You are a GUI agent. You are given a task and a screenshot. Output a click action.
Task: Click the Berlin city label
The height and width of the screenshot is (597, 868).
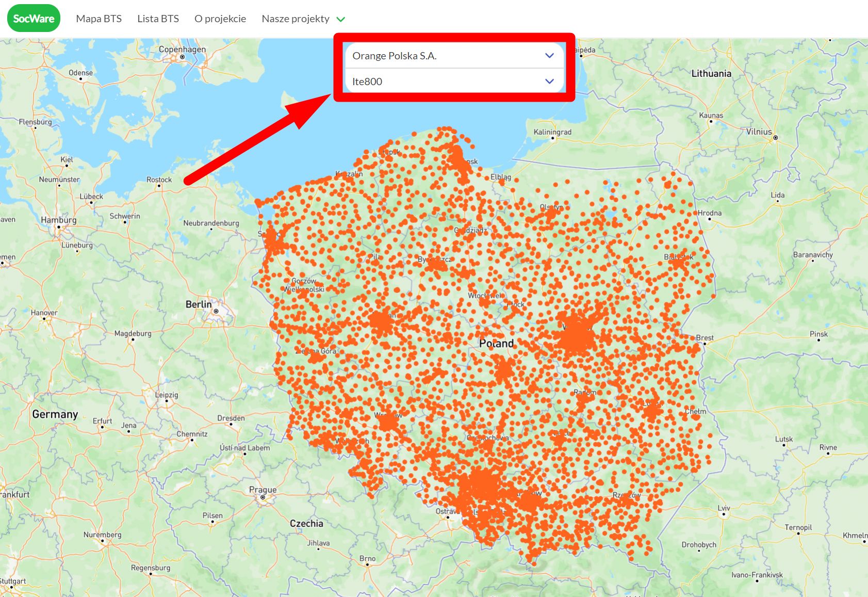tap(199, 304)
